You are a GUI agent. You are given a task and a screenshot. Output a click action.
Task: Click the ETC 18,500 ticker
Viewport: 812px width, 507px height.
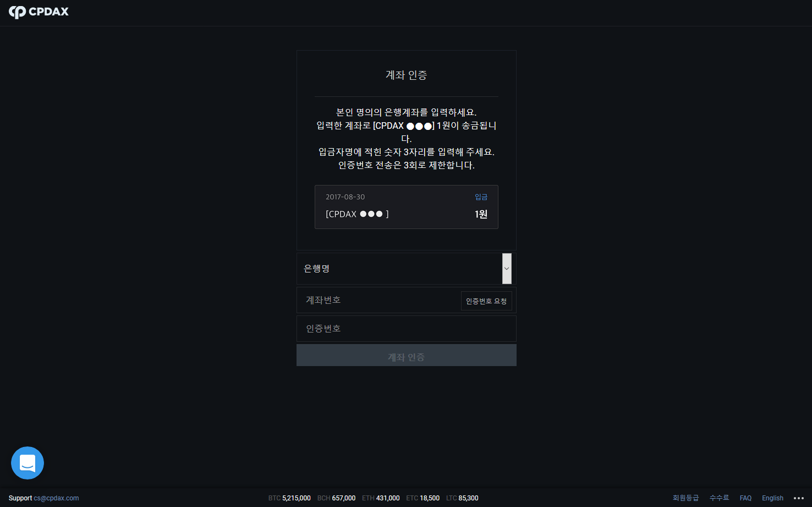tap(423, 498)
